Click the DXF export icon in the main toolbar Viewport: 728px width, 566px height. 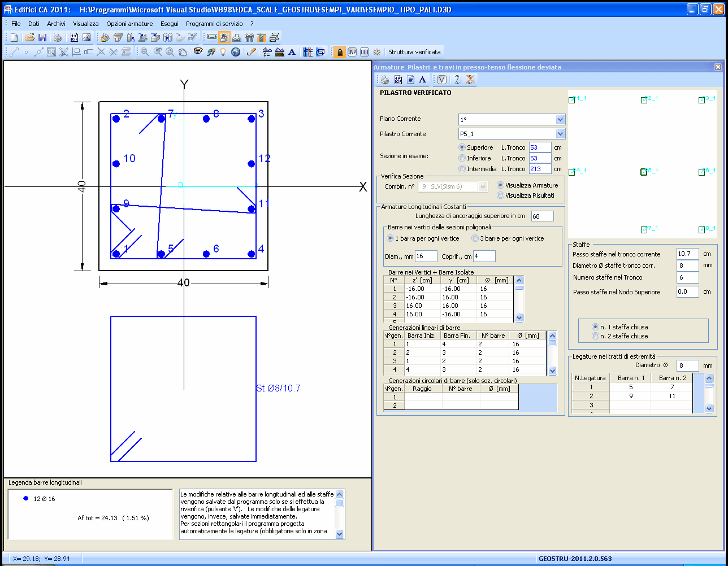click(74, 38)
